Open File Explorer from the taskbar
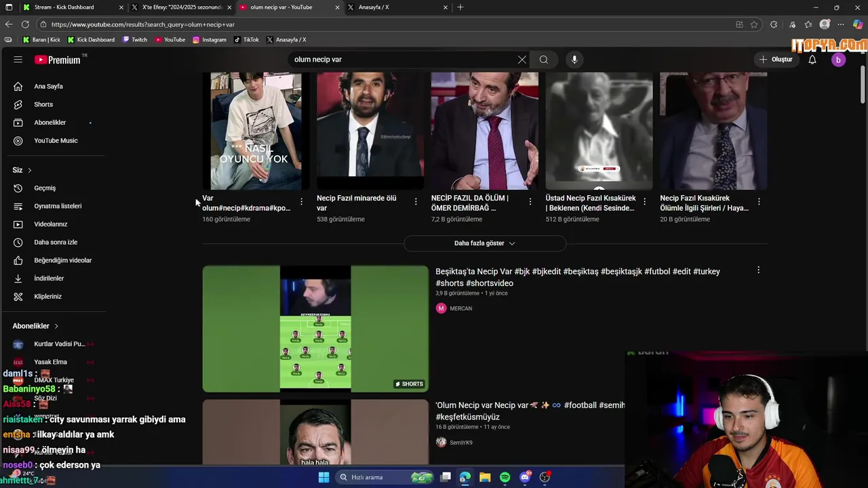This screenshot has width=868, height=488. (x=485, y=477)
